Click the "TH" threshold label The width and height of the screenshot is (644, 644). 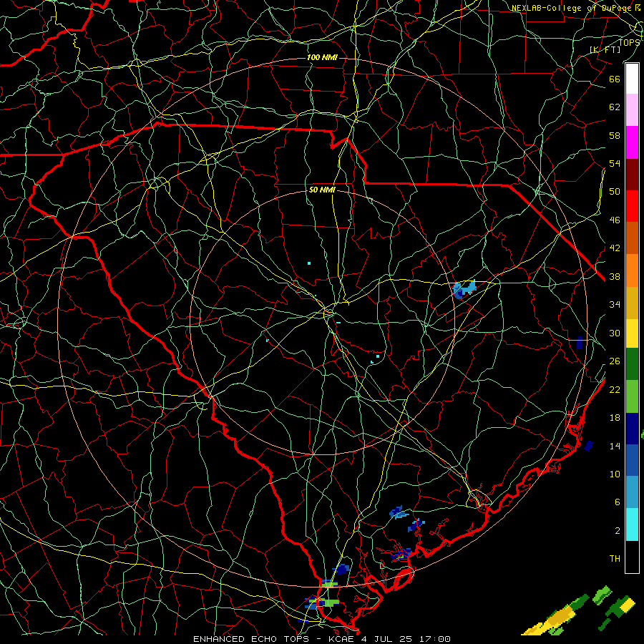click(x=615, y=559)
